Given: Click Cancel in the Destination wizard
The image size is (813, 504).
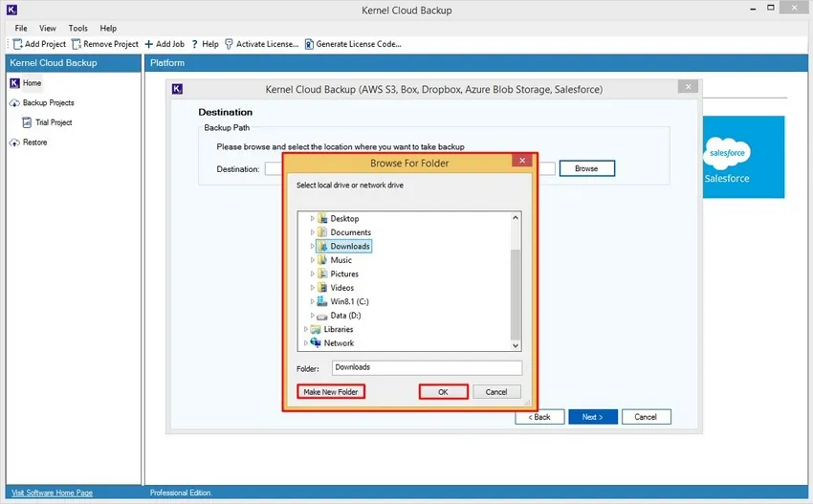Looking at the screenshot, I should coord(646,417).
